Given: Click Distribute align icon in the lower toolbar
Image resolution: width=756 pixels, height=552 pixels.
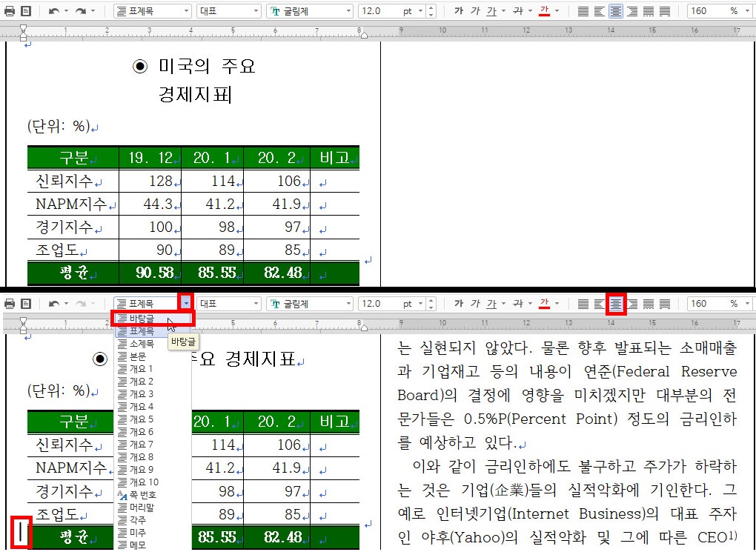Looking at the screenshot, I should [x=649, y=304].
